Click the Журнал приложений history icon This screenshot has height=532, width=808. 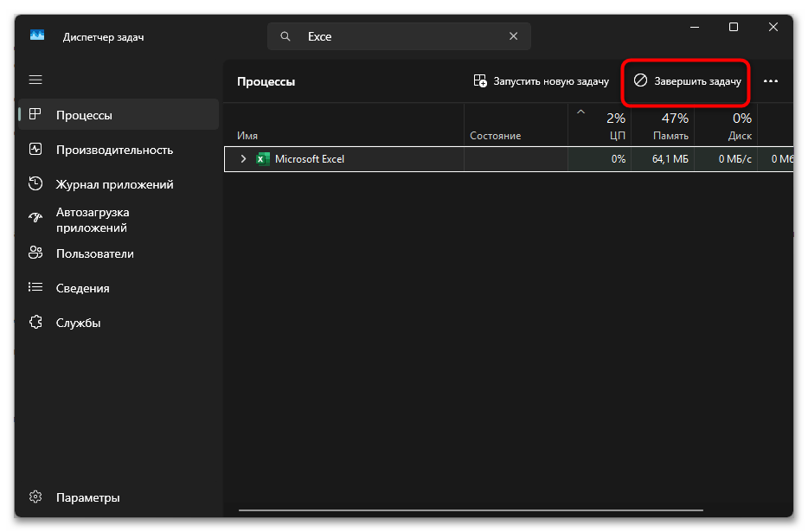pyautogui.click(x=35, y=184)
